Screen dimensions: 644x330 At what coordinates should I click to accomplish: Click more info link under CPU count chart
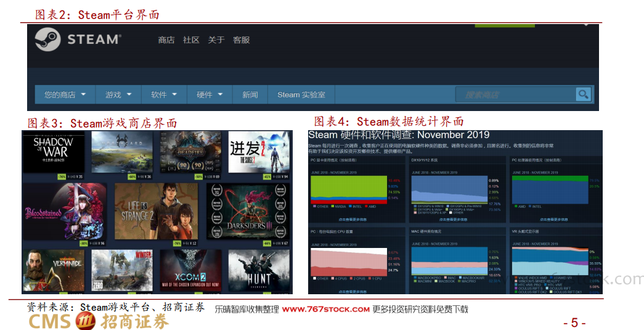pos(353,291)
